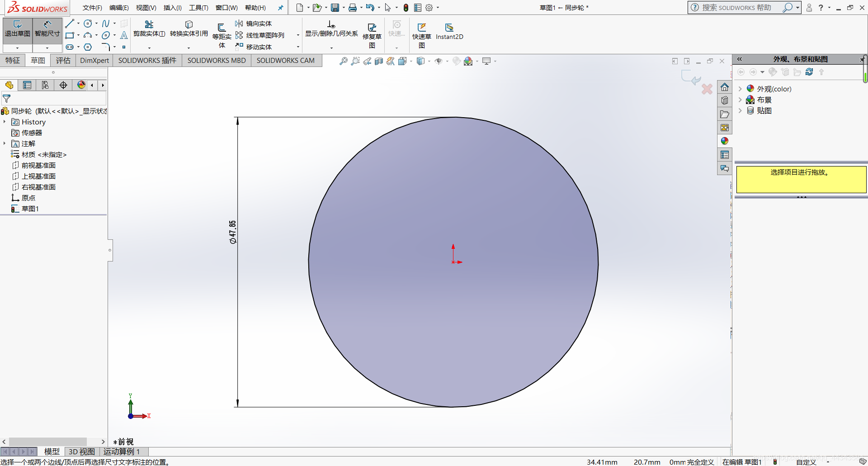The width and height of the screenshot is (868, 466).
Task: Toggle Instant2D mode
Action: point(449,31)
